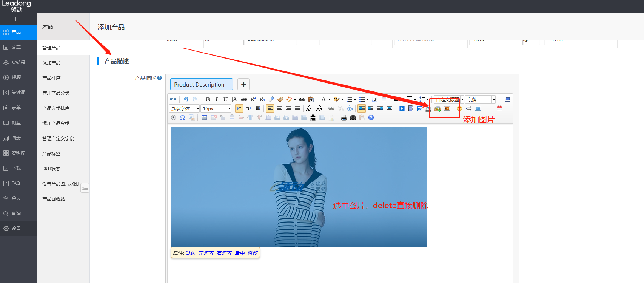The width and height of the screenshot is (644, 283).
Task: Click the 居中 image alignment link
Action: tap(240, 253)
